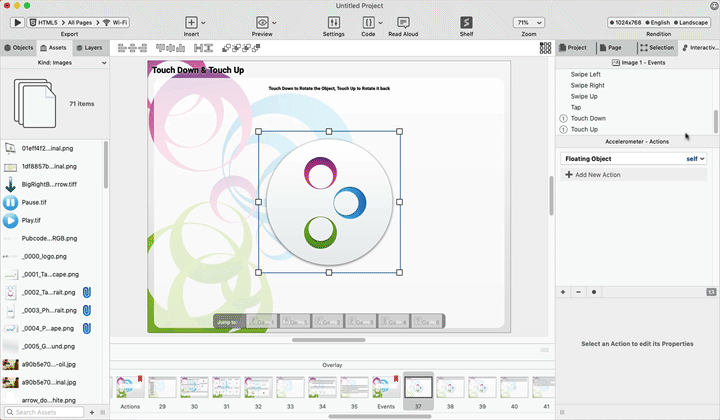This screenshot has width=720, height=420.
Task: Select the Play.tif asset
Action: tap(32, 220)
